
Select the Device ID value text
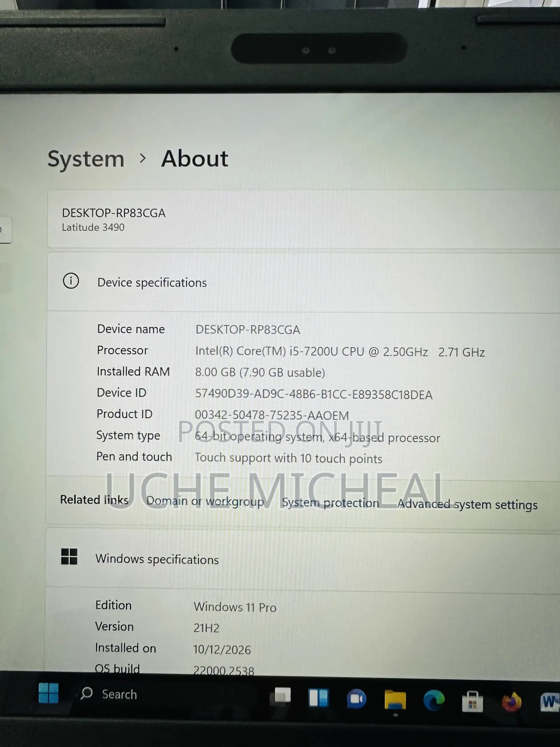pos(314,395)
